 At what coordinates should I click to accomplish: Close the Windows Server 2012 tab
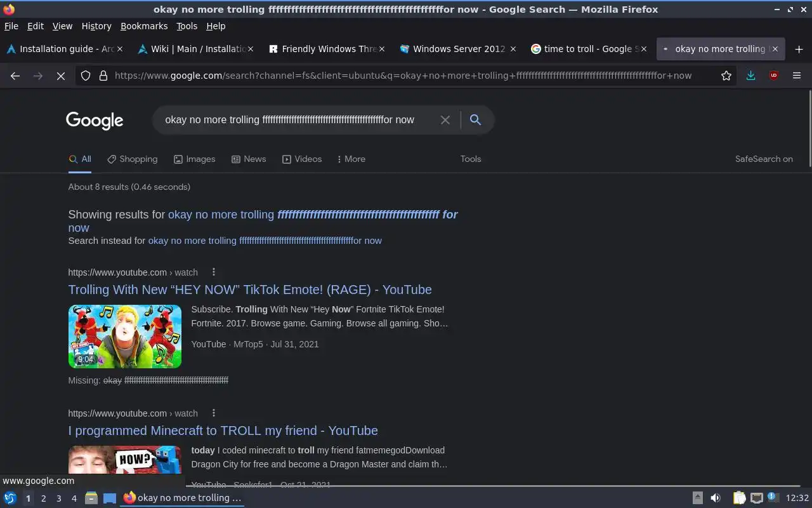[513, 49]
